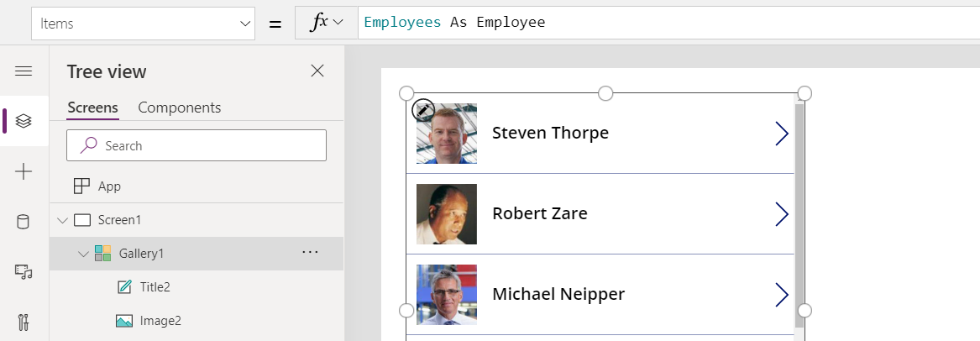Collapse the Screen1 tree node

62,220
